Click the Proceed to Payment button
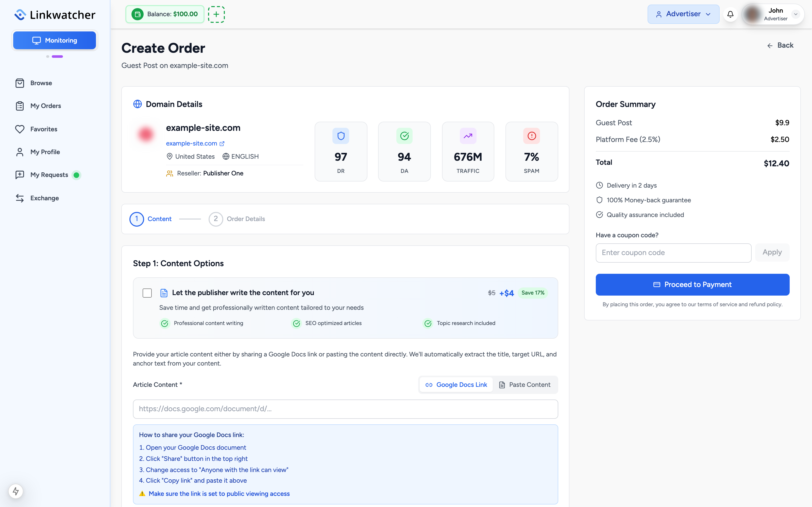812x507 pixels. pos(692,284)
